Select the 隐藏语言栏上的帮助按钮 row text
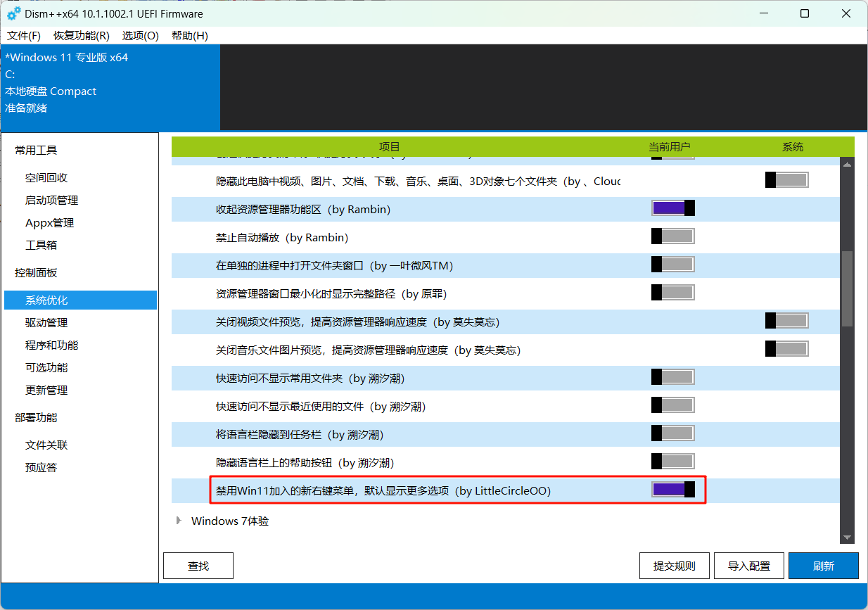The height and width of the screenshot is (610, 868). 305,463
